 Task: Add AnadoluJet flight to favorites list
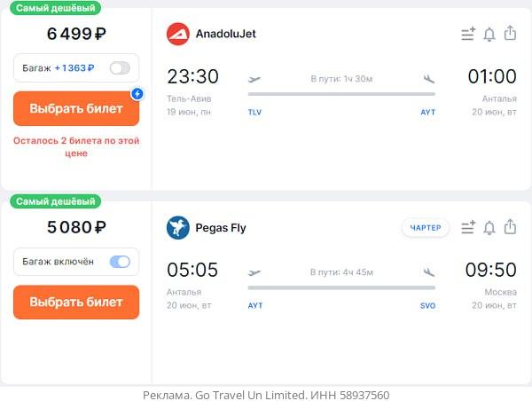coord(468,35)
